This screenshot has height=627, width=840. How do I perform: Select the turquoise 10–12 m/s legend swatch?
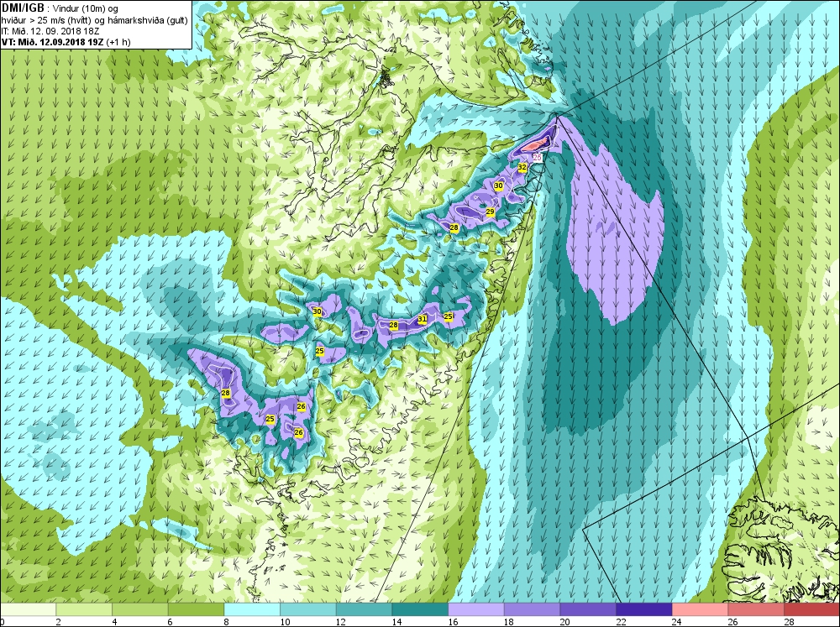pos(308,609)
